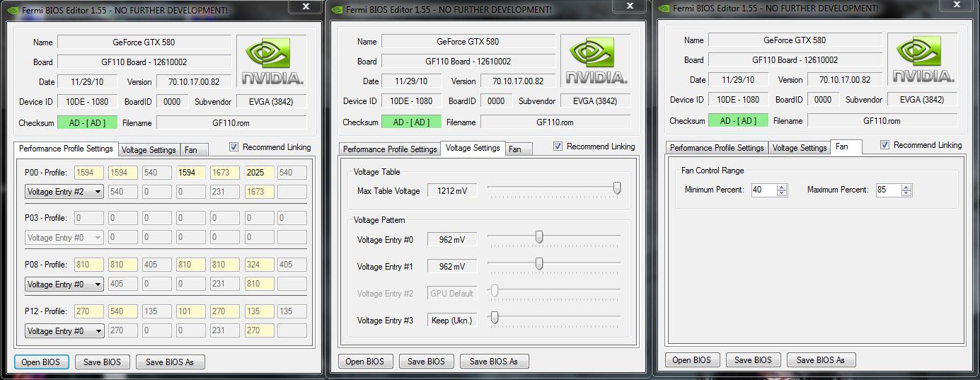
Task: Click Open BIOS in Performance Profile window
Action: [42, 362]
